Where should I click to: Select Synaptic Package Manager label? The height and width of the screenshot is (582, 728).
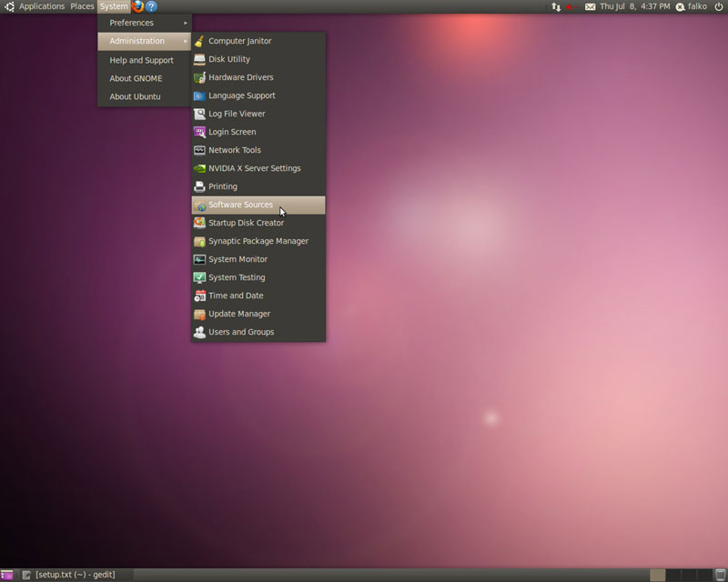tap(258, 241)
